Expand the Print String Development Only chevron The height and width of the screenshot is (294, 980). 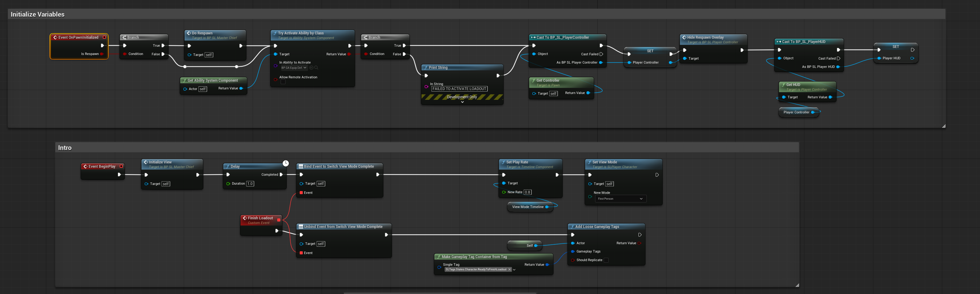click(x=462, y=102)
